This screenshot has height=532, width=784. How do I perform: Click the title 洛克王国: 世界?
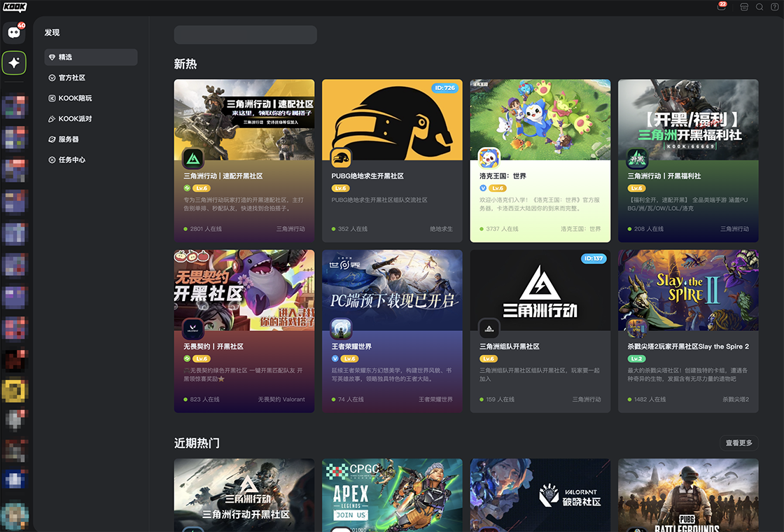503,176
